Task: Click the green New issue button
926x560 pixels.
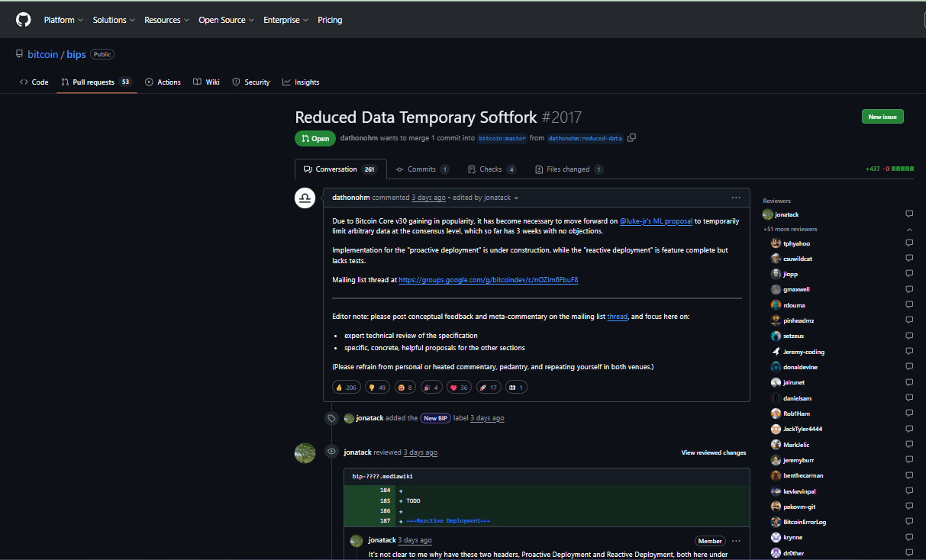Action: 882,117
